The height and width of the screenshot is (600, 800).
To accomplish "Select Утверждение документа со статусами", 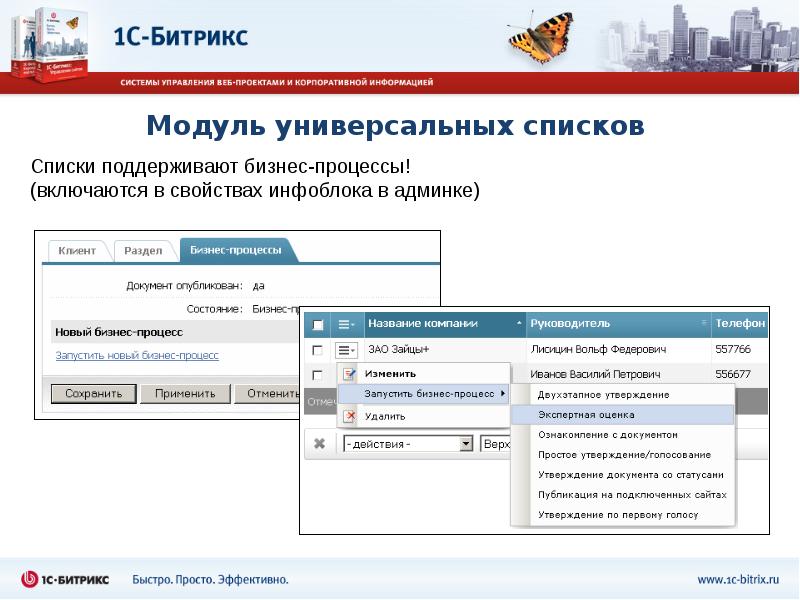I will [622, 474].
